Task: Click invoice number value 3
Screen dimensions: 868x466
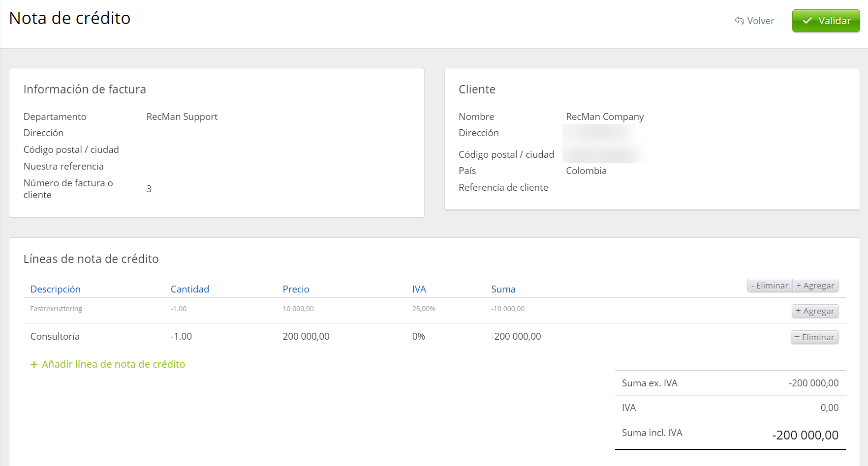Action: (x=149, y=189)
